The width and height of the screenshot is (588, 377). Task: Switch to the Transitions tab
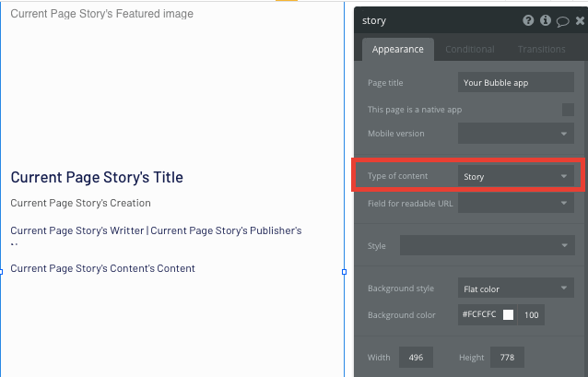pyautogui.click(x=542, y=49)
